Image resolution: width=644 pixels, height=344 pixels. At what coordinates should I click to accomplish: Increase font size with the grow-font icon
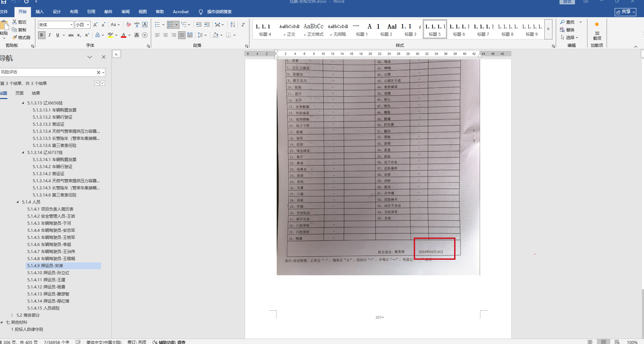95,25
